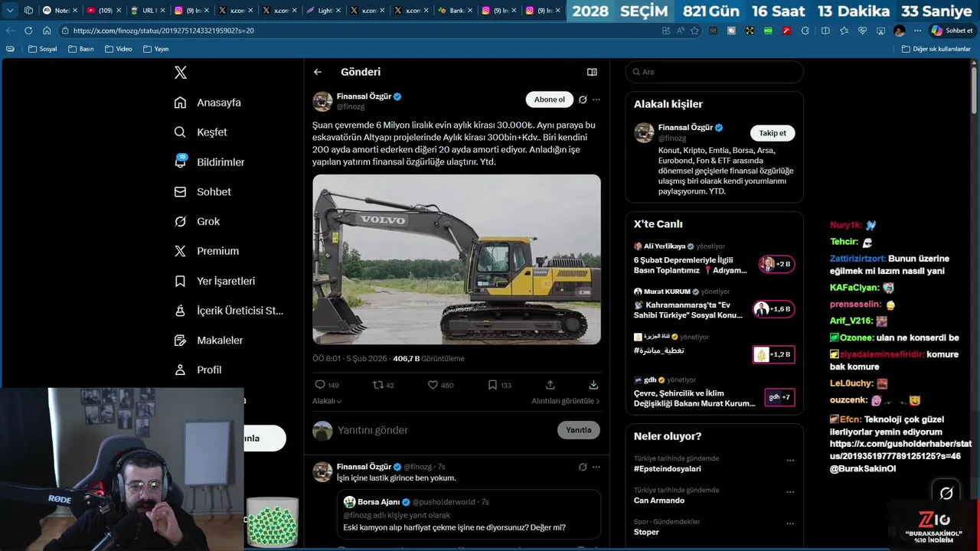The width and height of the screenshot is (980, 551).
Task: Click Grok icon on the reply post
Action: click(x=583, y=467)
